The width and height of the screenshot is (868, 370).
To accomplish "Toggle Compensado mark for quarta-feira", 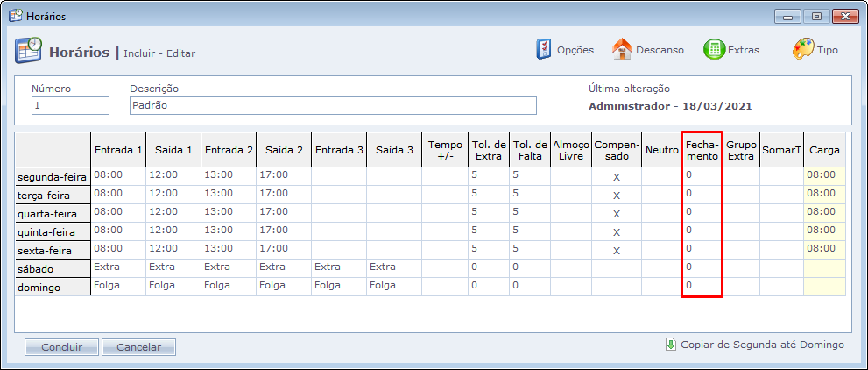I will (617, 213).
